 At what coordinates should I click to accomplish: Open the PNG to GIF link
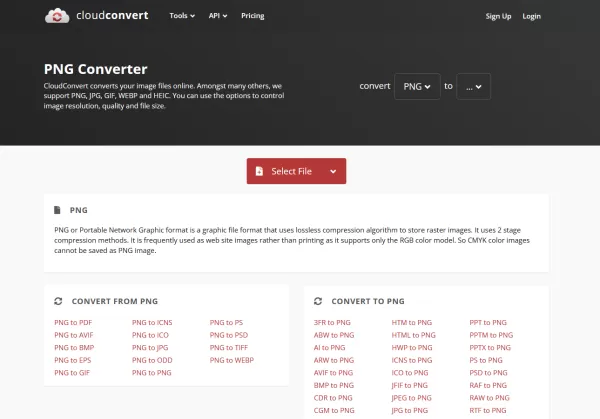[x=72, y=373]
